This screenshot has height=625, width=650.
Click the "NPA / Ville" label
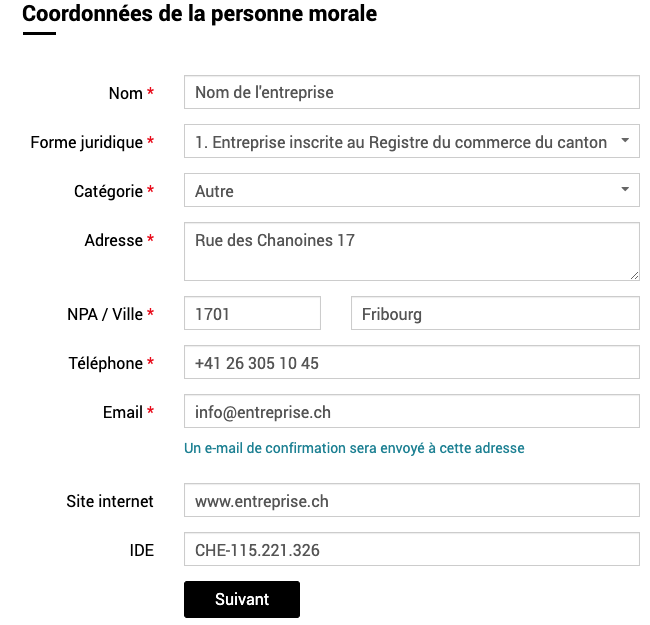point(98,314)
